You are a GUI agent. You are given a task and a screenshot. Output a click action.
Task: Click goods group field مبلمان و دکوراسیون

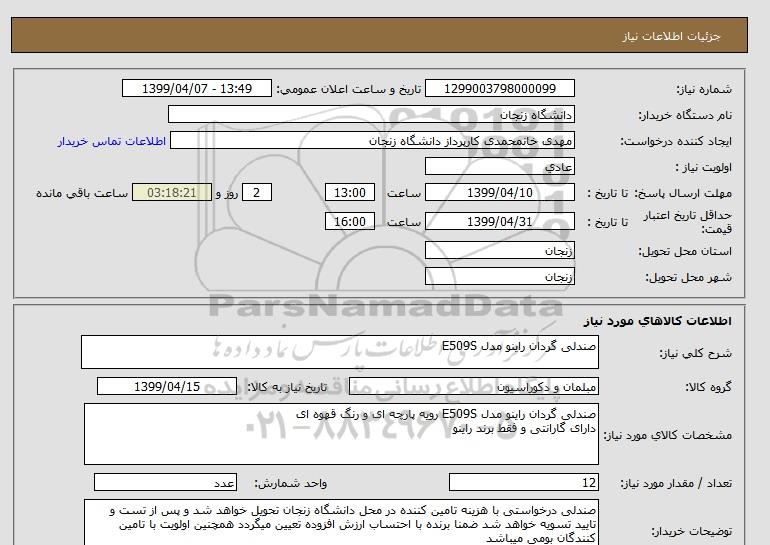(x=473, y=387)
